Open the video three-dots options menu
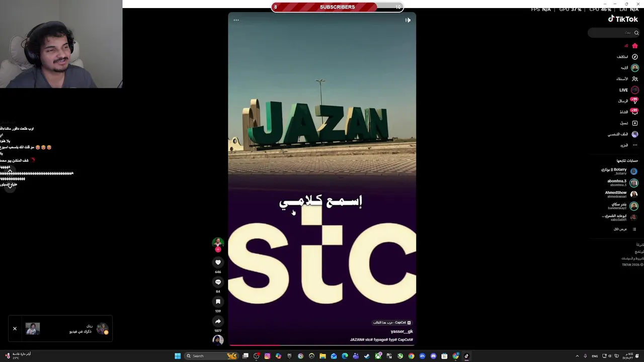 point(236,20)
